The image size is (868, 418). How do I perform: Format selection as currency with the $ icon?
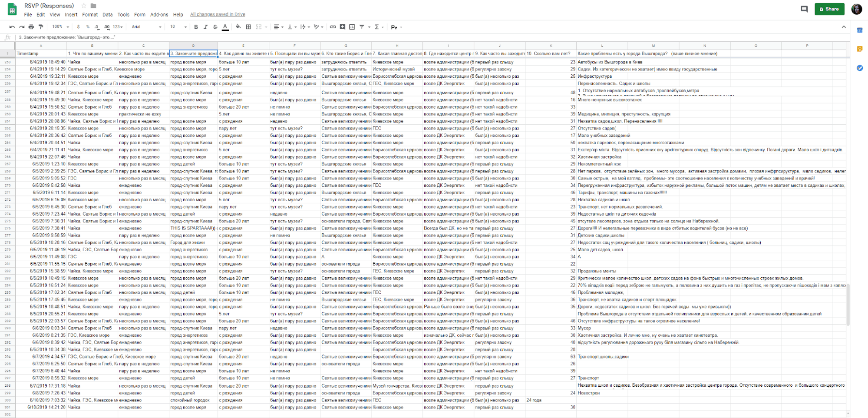[x=78, y=27]
